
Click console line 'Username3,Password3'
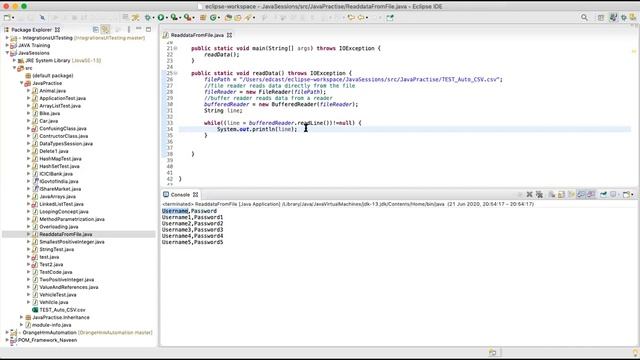point(192,230)
